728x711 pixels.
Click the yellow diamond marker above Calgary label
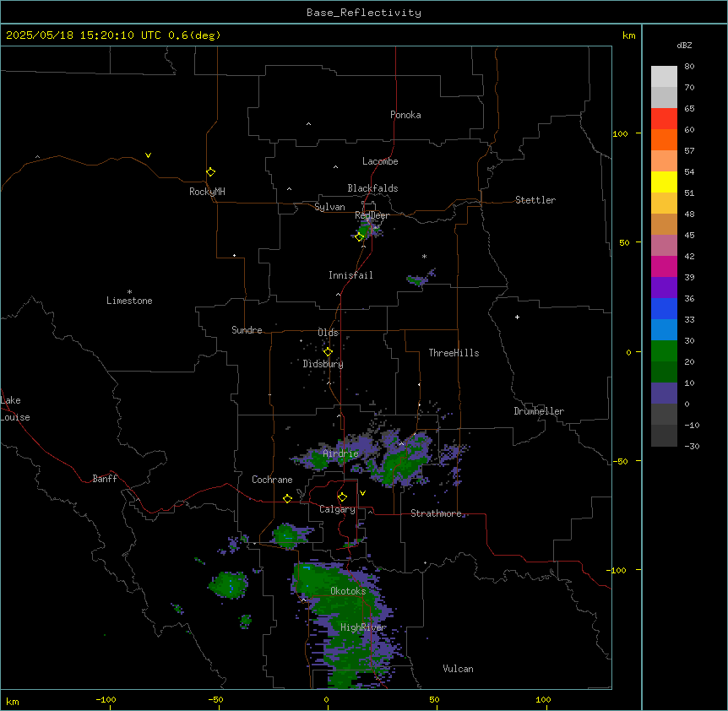point(342,497)
